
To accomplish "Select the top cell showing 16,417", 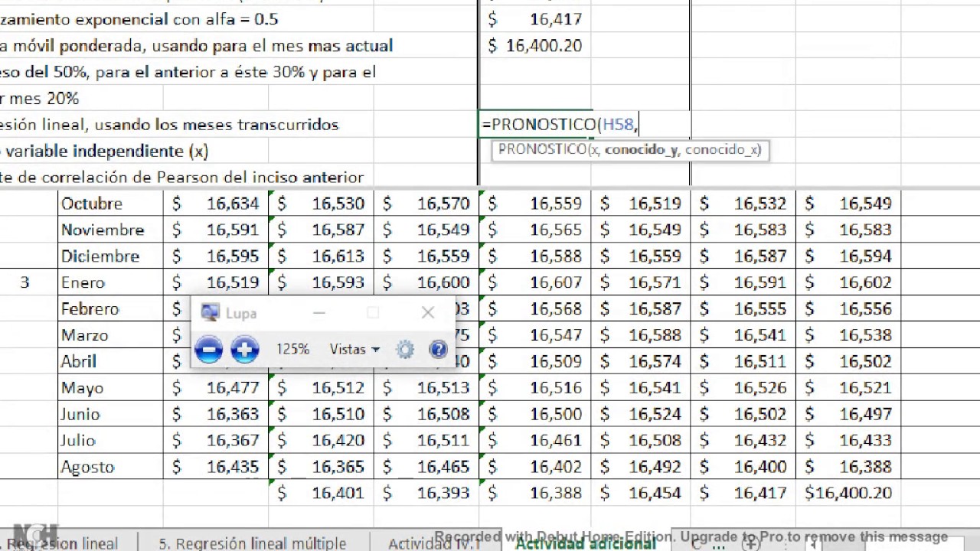I will point(534,19).
